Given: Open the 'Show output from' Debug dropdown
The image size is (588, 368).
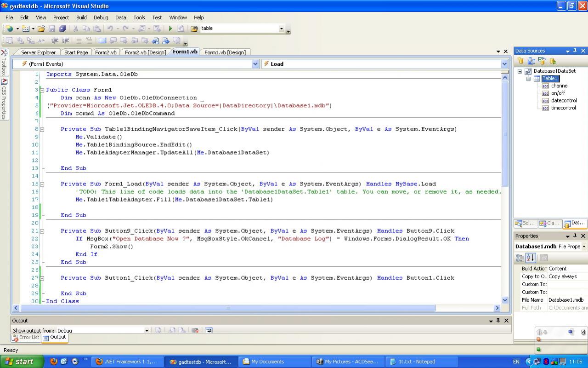Looking at the screenshot, I should click(147, 330).
